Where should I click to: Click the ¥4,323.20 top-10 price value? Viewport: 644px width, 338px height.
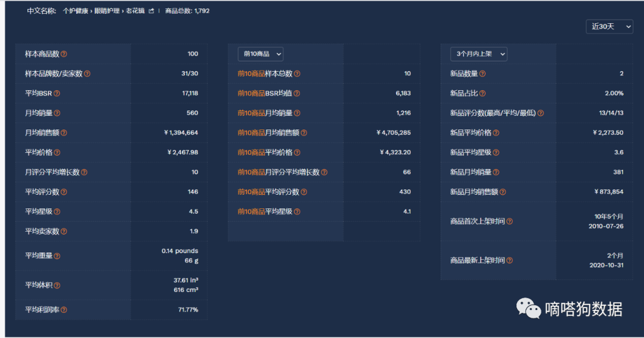(395, 152)
